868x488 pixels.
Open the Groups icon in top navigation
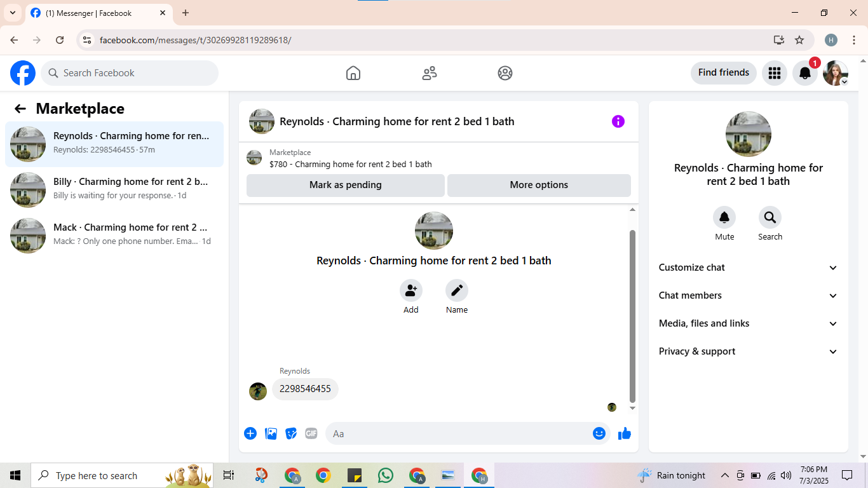(x=505, y=73)
